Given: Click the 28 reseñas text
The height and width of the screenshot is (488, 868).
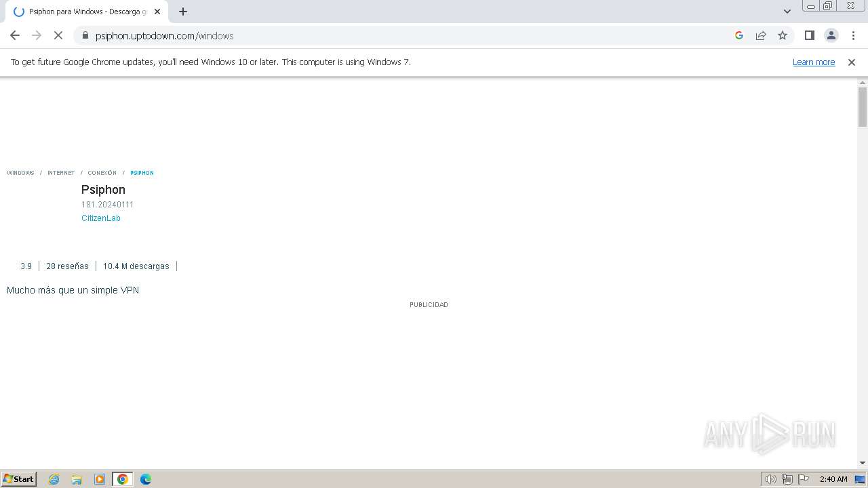Looking at the screenshot, I should click(67, 266).
